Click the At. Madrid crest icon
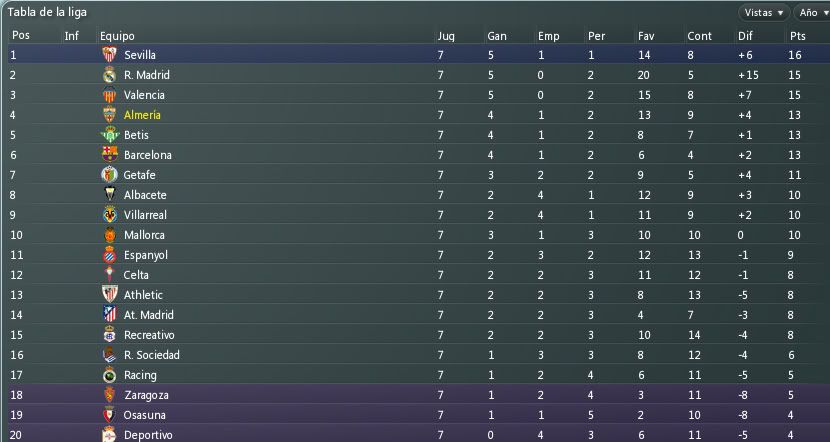Viewport: 830px width, 442px height. click(110, 315)
